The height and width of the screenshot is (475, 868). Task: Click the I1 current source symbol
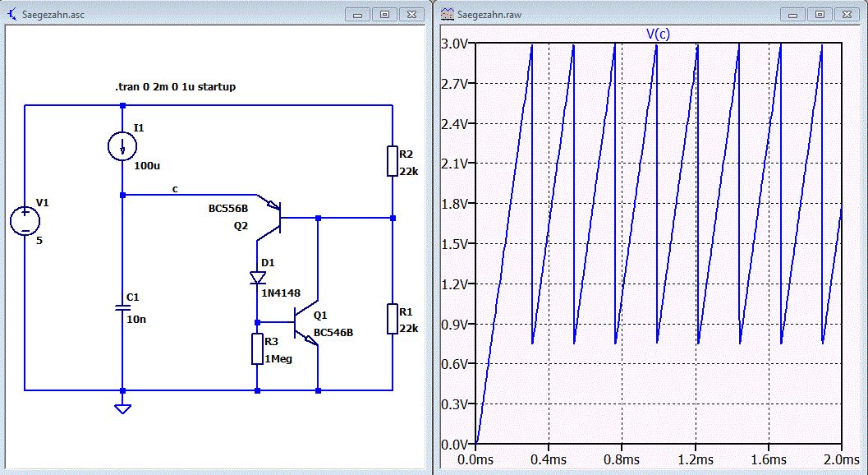(x=122, y=145)
